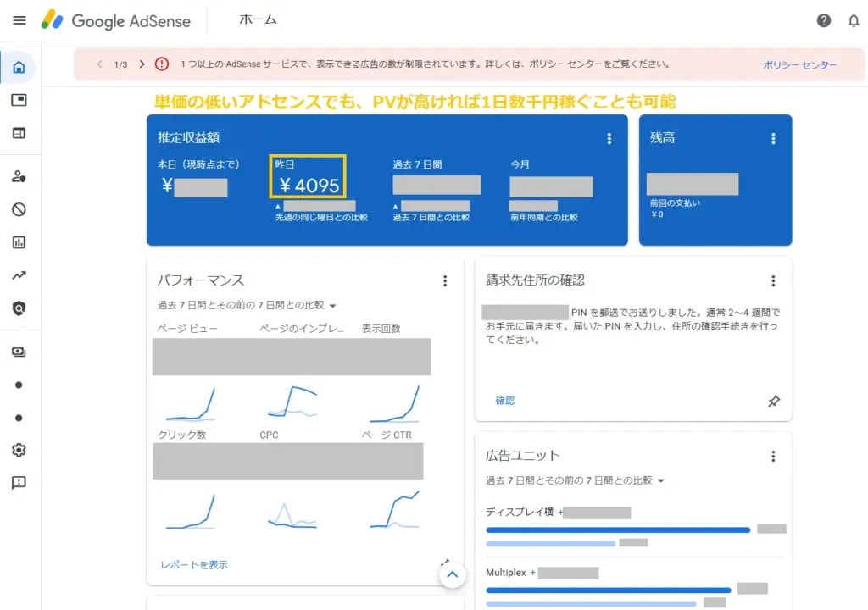Select the Policy center shield icon
Image resolution: width=868 pixels, height=610 pixels.
coord(19,308)
